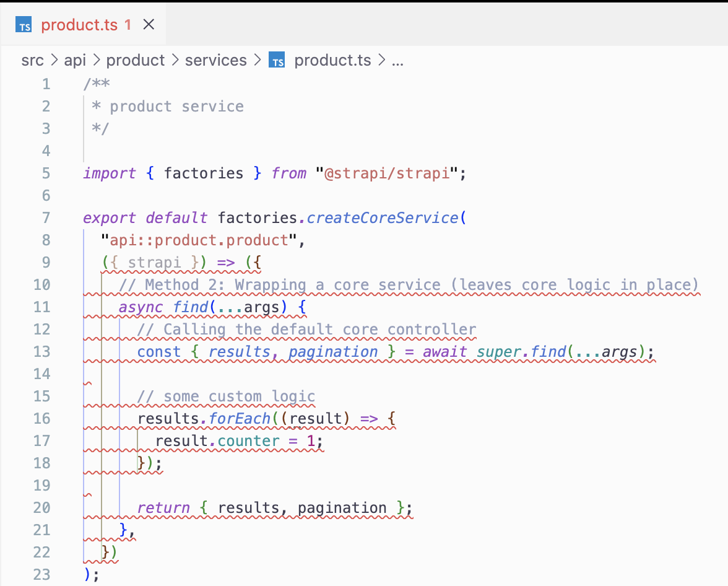
Task: Click the src breadcrumb item
Action: (x=33, y=60)
